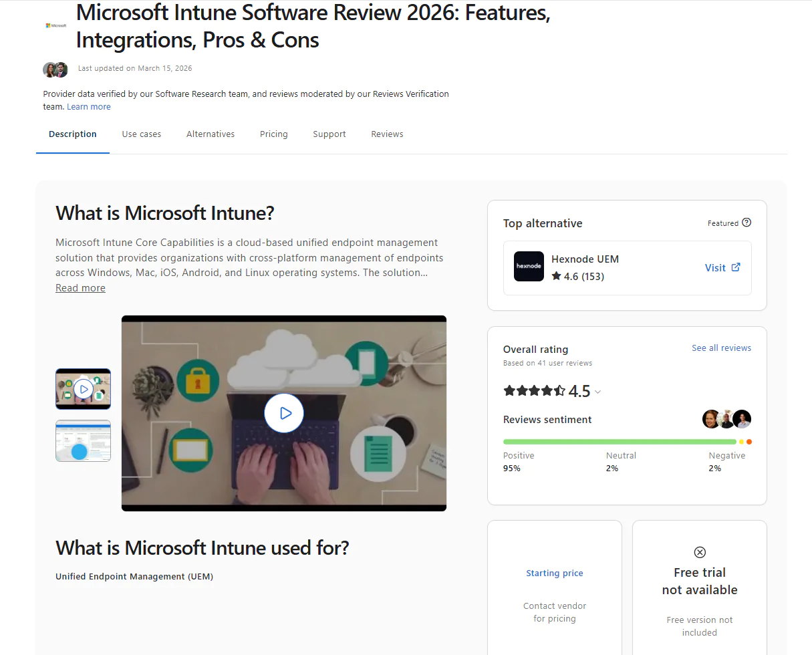Image resolution: width=812 pixels, height=655 pixels.
Task: Click the 'Last updated on March 15, 2026' text
Action: click(135, 68)
